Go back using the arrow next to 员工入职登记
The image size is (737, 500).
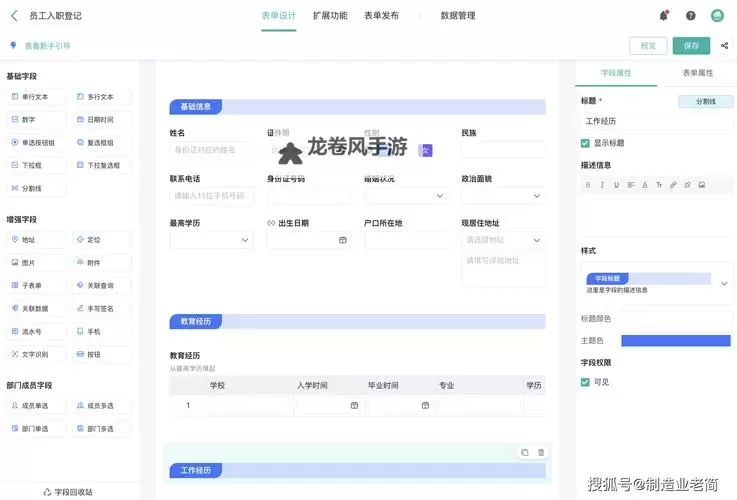(14, 16)
